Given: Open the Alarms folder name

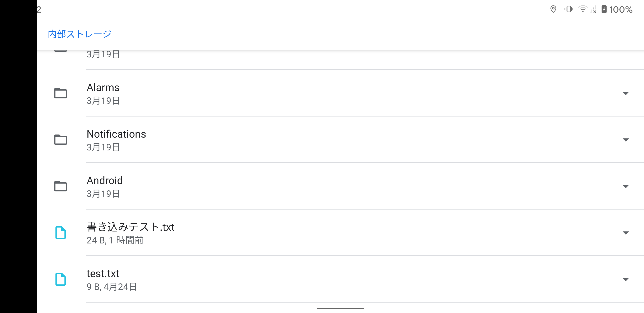Looking at the screenshot, I should (103, 88).
